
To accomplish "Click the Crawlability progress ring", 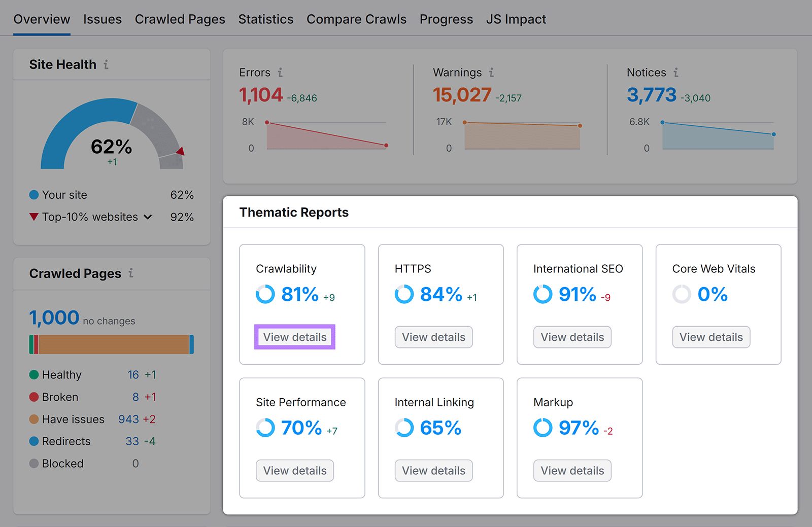I will [x=265, y=294].
